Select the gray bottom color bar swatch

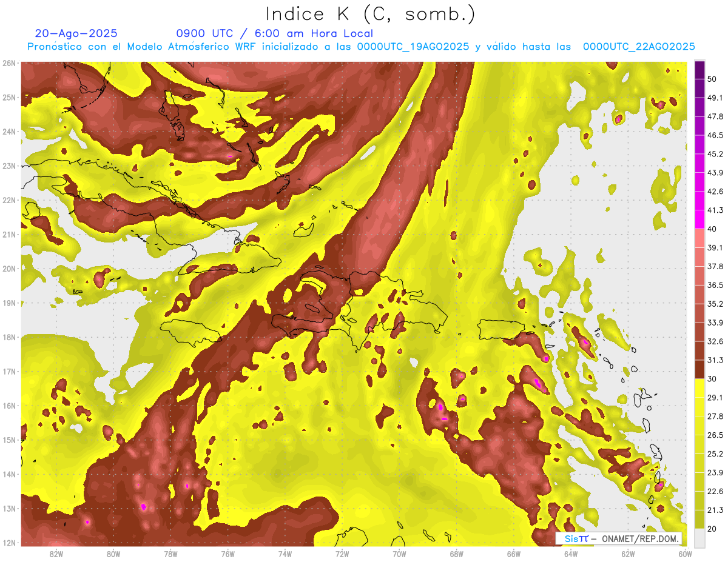[x=699, y=537]
